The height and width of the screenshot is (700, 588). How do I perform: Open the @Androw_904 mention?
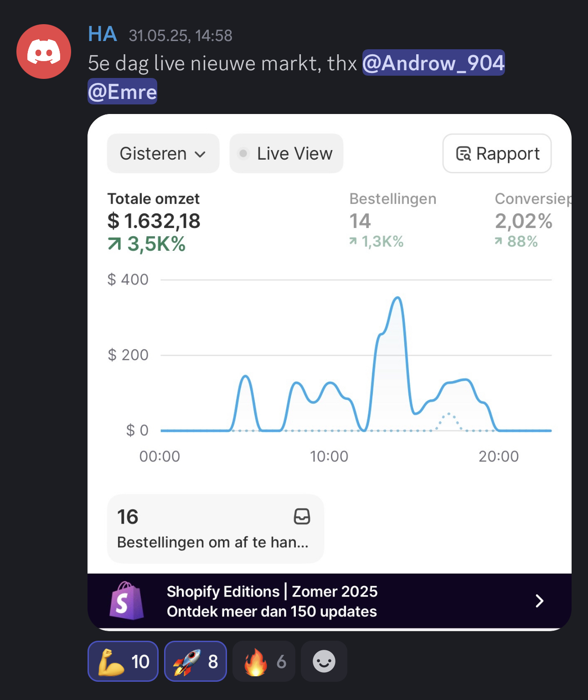click(433, 63)
